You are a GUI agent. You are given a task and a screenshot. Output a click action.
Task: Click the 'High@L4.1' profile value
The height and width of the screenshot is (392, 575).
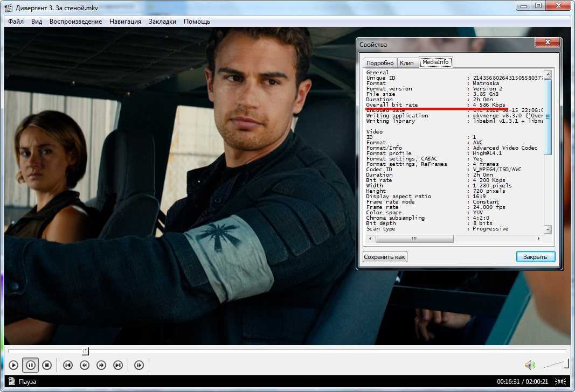tap(487, 153)
